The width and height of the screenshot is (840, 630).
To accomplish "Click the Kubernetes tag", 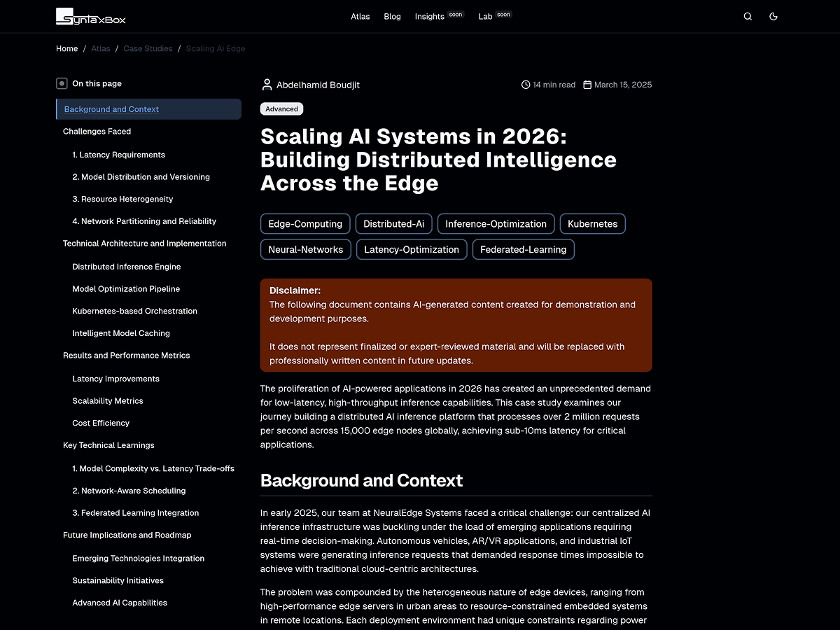I will point(592,224).
